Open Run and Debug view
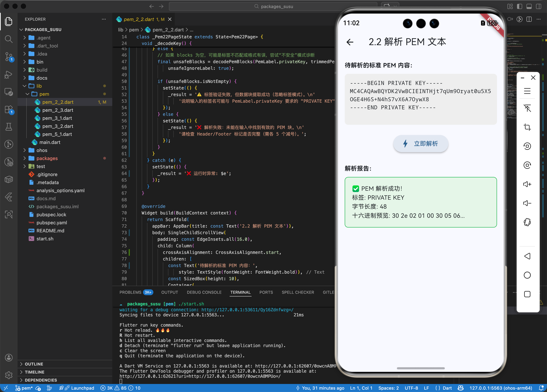 point(9,75)
